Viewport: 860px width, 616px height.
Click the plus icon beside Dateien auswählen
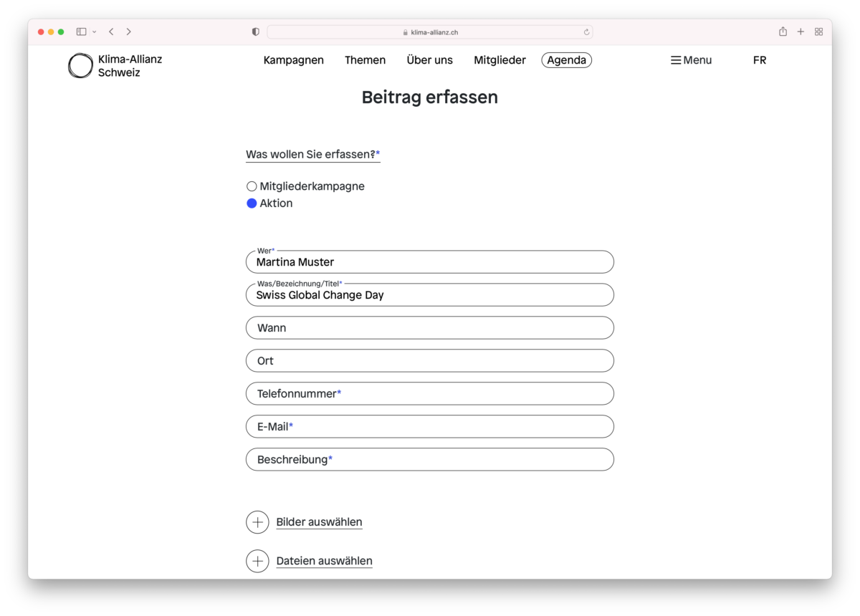[257, 561]
